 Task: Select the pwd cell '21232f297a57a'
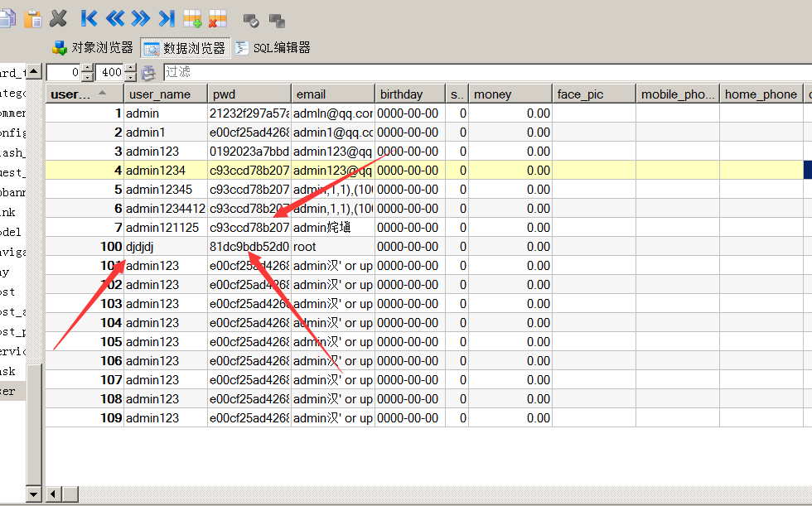click(249, 113)
